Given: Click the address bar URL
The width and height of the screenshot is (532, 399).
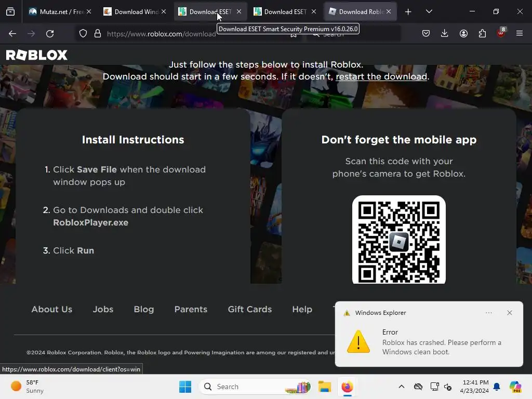Looking at the screenshot, I should click(x=161, y=34).
